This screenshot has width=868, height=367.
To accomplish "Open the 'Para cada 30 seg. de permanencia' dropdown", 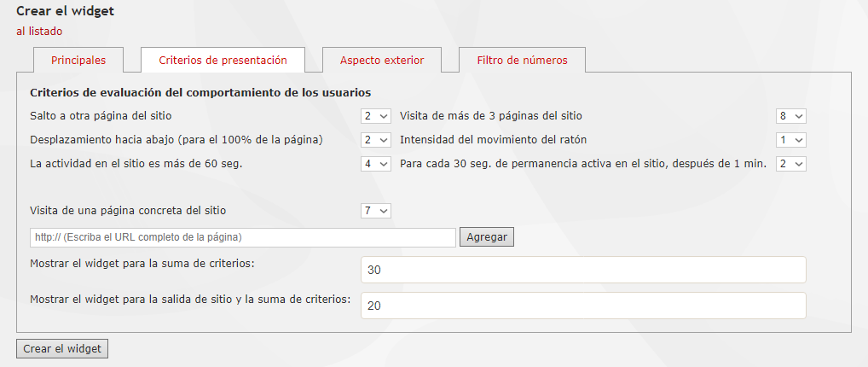I will point(791,164).
